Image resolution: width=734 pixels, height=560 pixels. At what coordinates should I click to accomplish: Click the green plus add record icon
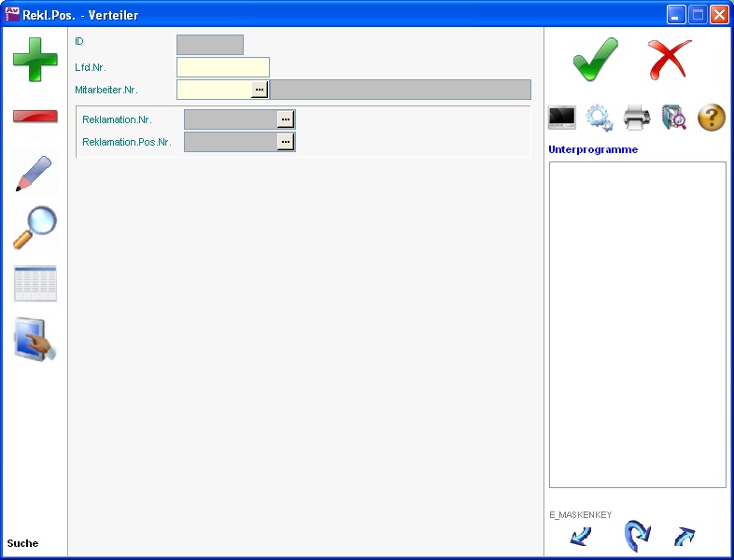point(35,59)
